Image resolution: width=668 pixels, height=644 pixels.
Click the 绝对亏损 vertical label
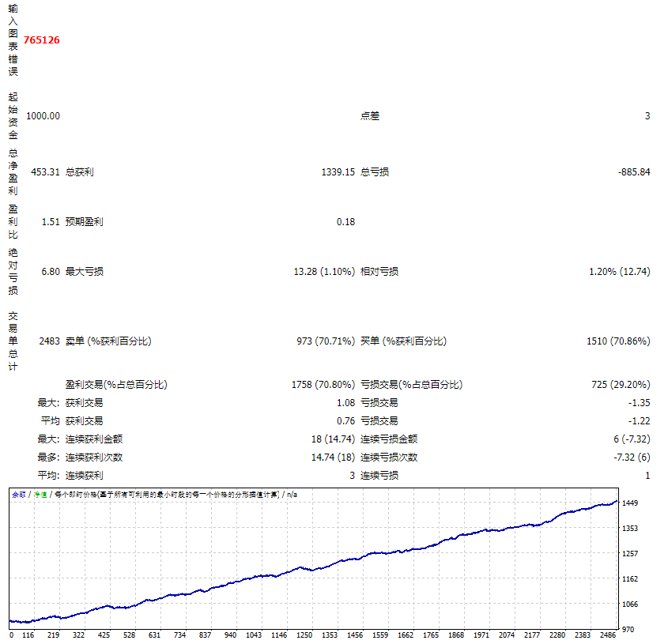pyautogui.click(x=13, y=272)
